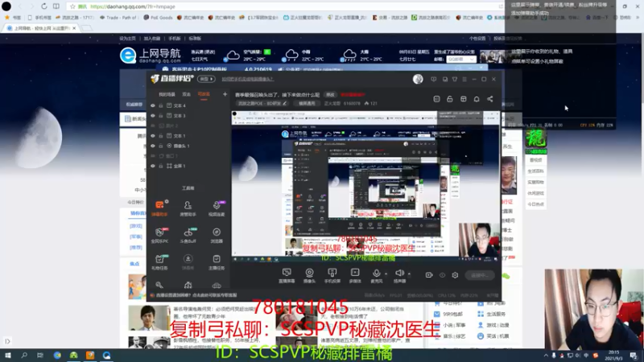Open the Trade - Path of bookmark
The width and height of the screenshot is (644, 362).
[x=118, y=18]
